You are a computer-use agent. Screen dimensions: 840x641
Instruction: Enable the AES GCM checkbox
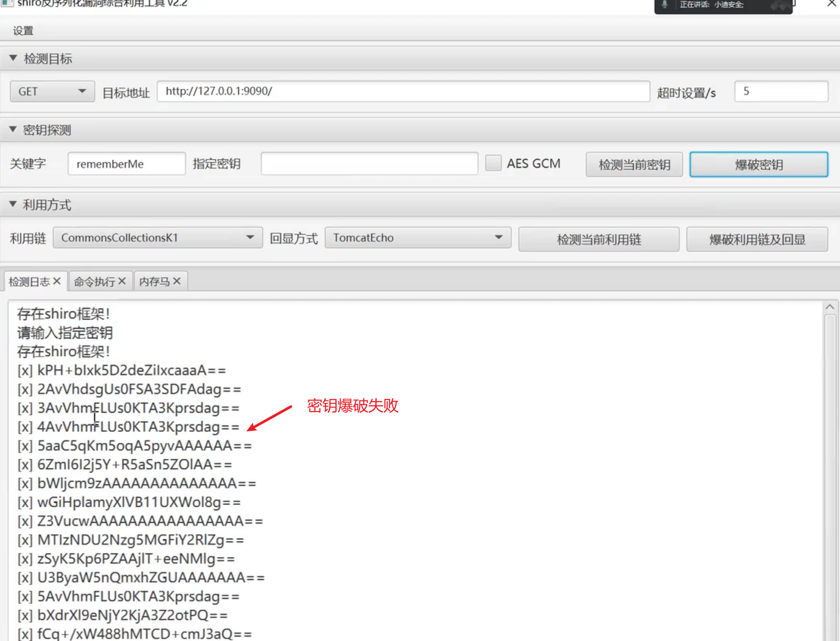pos(493,163)
